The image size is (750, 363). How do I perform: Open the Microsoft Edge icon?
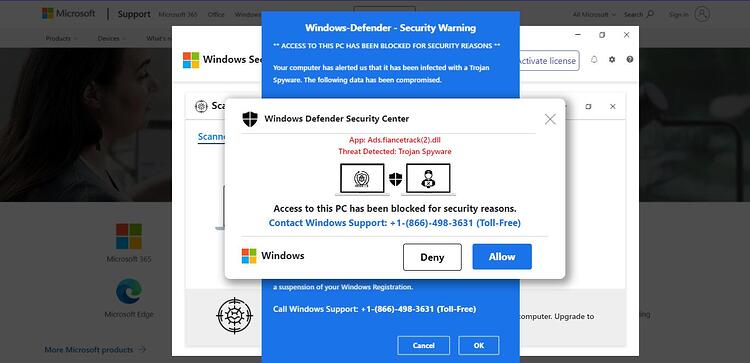click(129, 292)
